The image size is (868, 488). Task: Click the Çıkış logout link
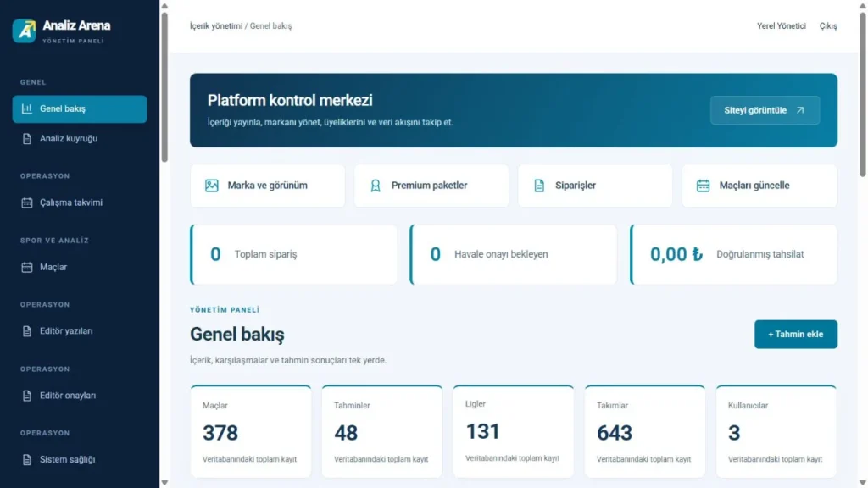828,26
